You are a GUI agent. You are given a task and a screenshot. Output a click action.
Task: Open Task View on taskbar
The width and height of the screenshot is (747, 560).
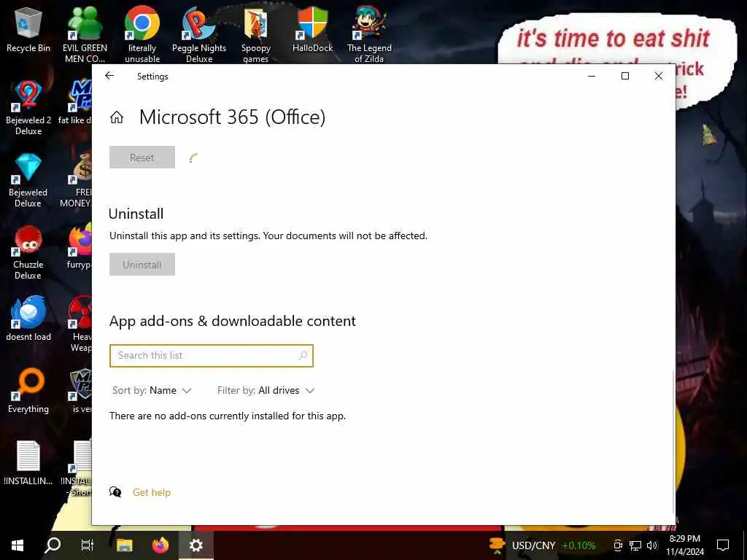pos(88,545)
